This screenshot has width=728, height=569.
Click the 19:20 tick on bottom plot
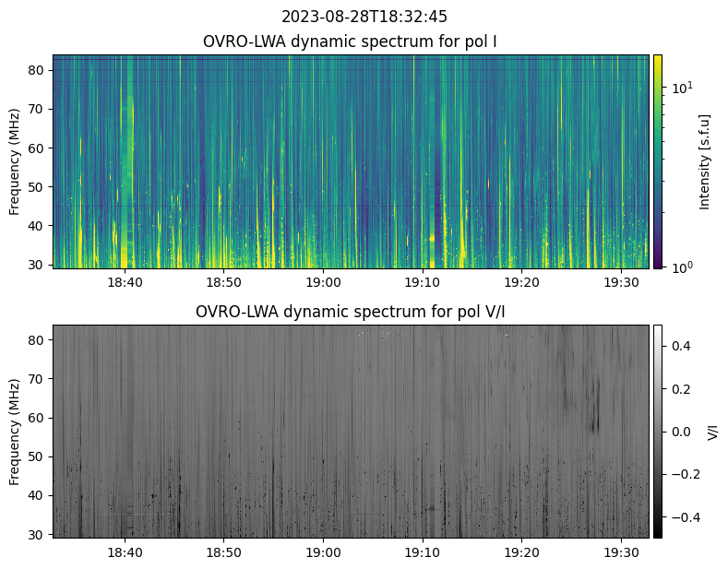click(521, 551)
